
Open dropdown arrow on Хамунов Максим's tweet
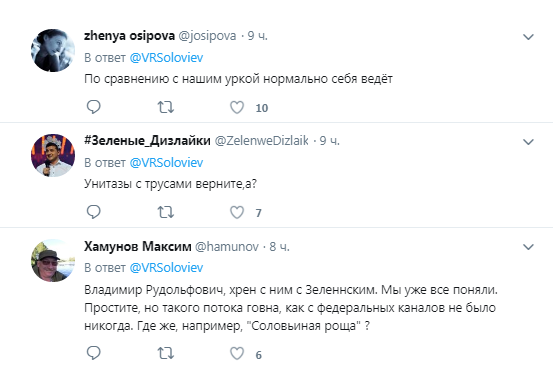[528, 247]
